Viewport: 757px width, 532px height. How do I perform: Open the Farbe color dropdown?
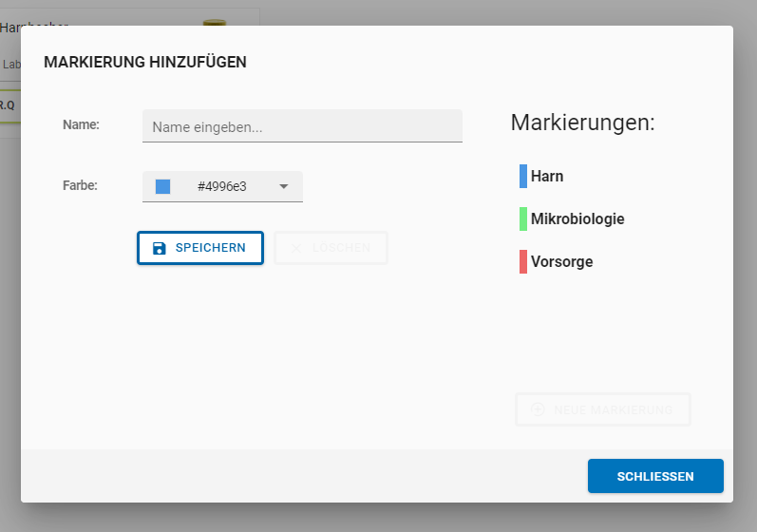pos(222,186)
